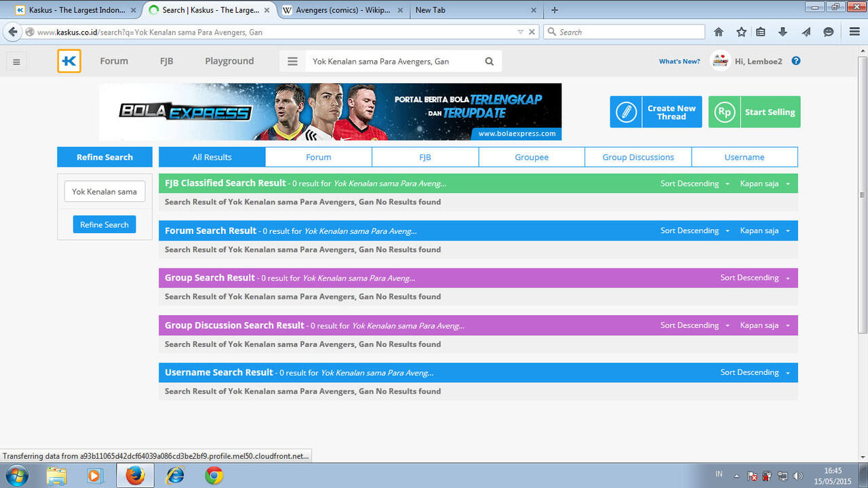868x488 pixels.
Task: Click the Bola Express banner ad
Action: [330, 112]
